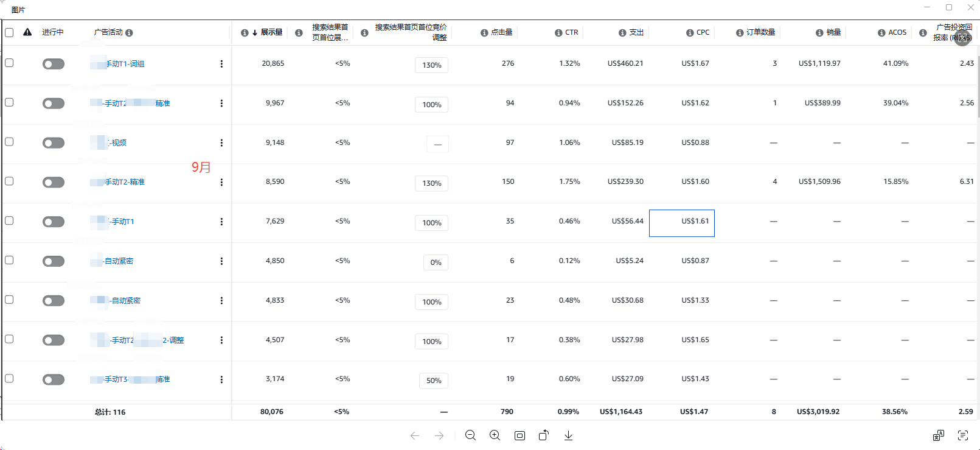Toggle the switch for 手动T1-词组 campaign
This screenshot has width=980, height=450.
coord(54,64)
